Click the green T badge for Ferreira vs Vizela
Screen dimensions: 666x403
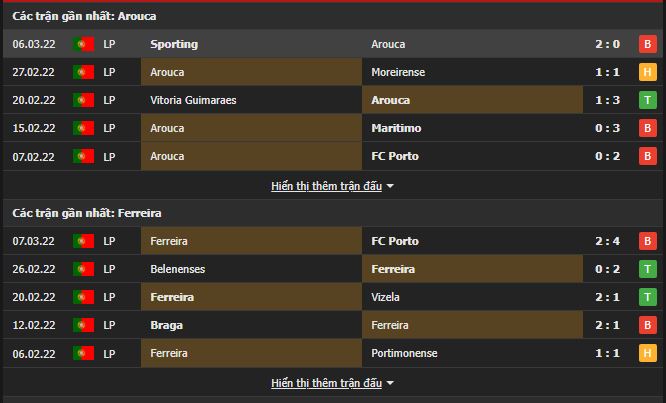click(647, 297)
